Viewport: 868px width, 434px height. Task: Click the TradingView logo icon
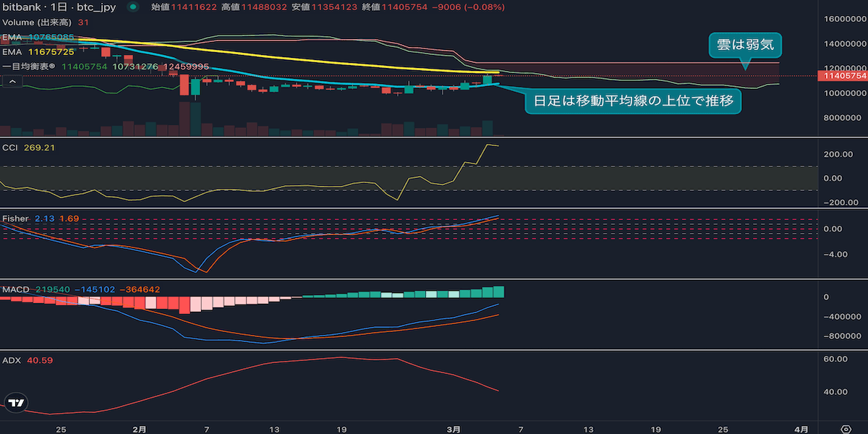16,404
